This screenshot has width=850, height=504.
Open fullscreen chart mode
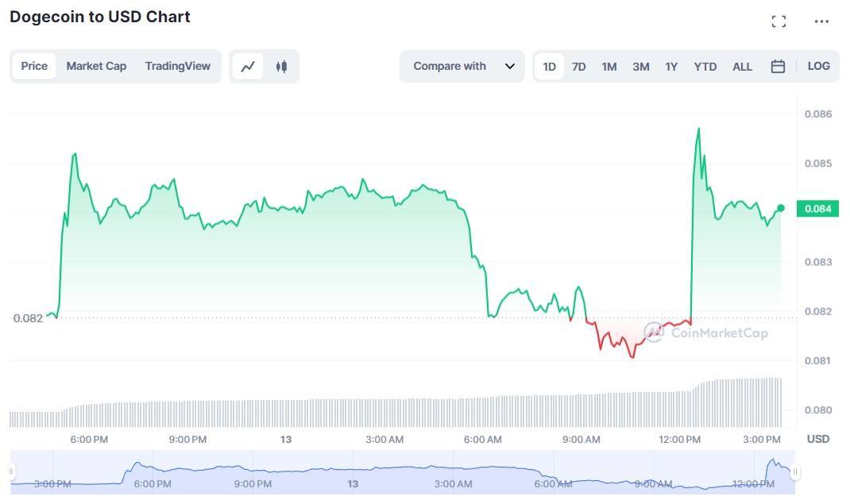779,21
